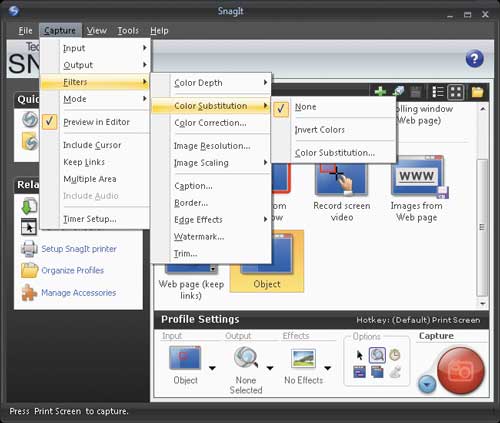Click the profiles list scroll down arrow
This screenshot has width=500, height=423.
click(483, 303)
